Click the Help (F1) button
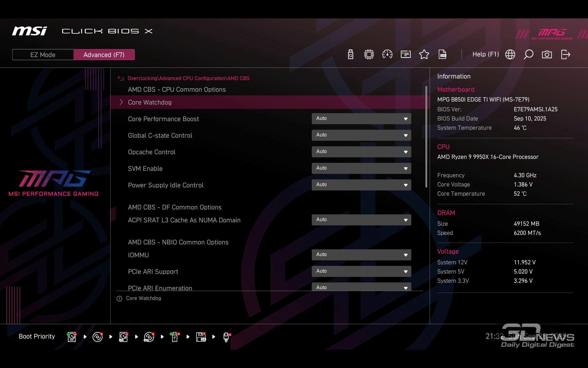Viewport: 588px width, 368px height. point(485,55)
